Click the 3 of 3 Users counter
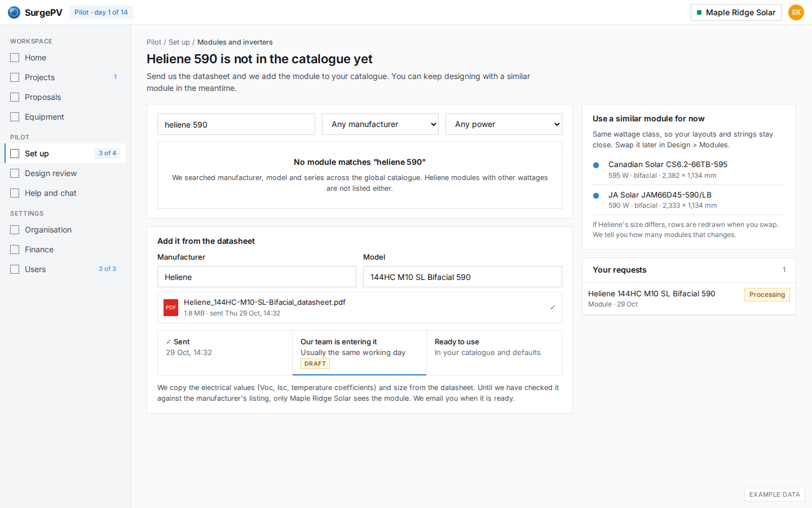812x508 pixels. [107, 269]
